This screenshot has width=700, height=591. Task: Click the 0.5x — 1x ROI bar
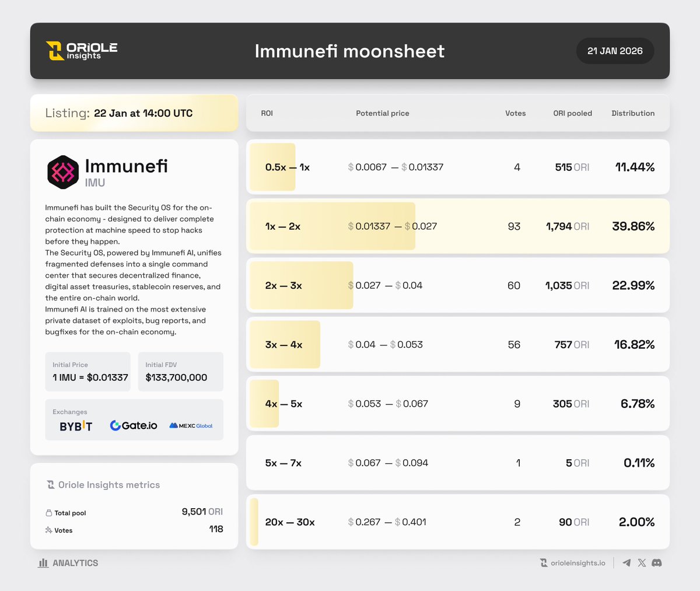click(272, 167)
